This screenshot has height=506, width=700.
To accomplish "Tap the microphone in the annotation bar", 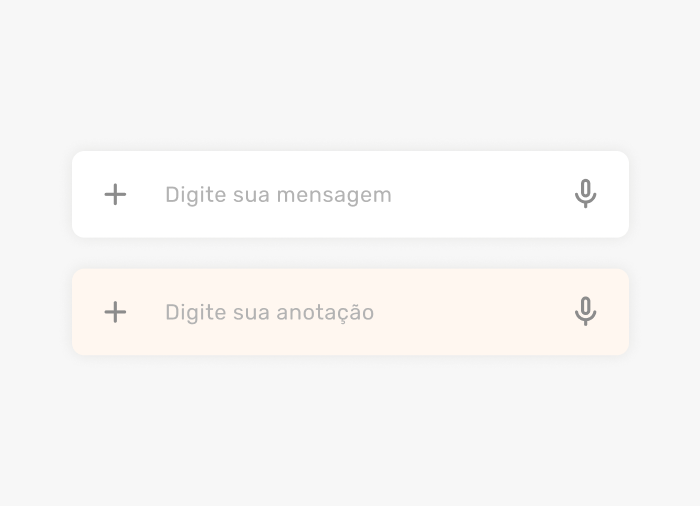I will [586, 311].
